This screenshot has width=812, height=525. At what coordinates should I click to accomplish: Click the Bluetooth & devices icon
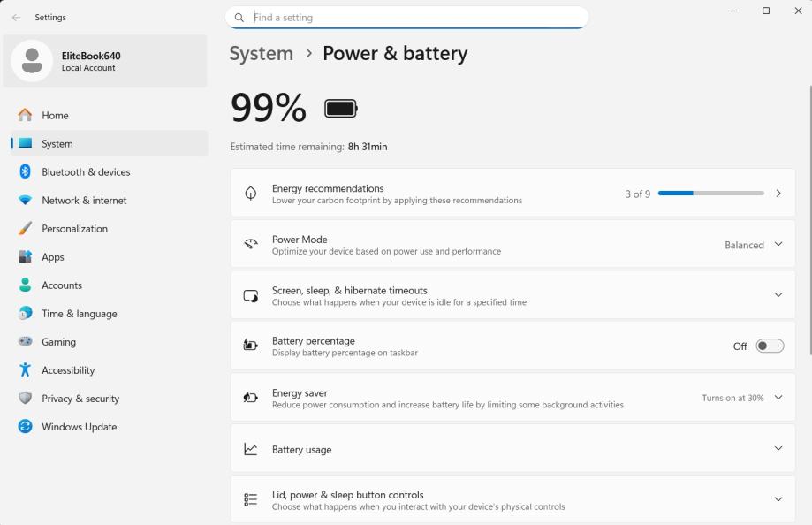click(25, 172)
